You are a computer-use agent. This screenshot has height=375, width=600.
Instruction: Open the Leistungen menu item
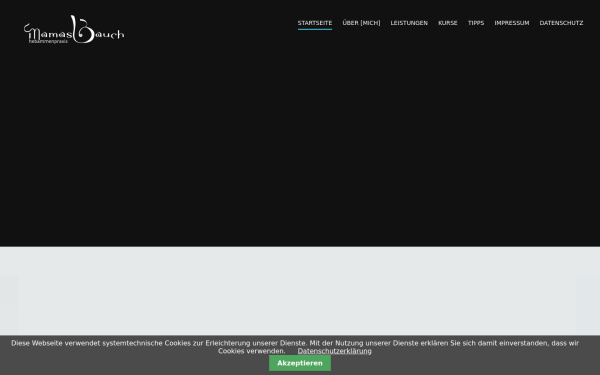click(409, 23)
